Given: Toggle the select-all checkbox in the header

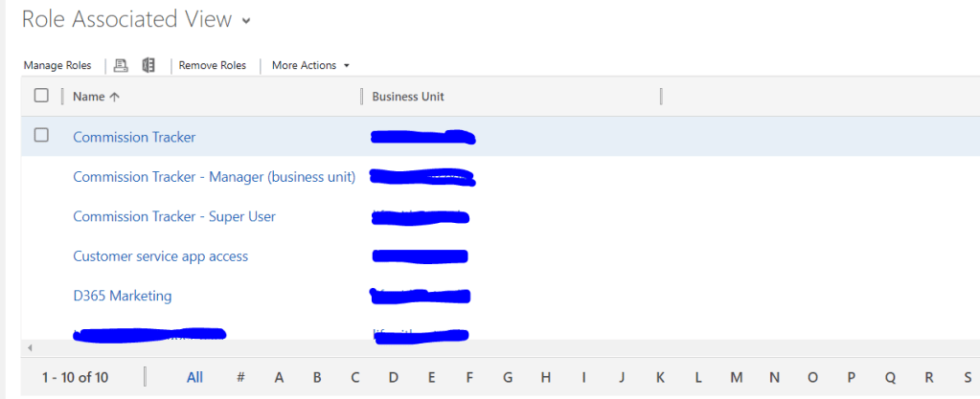Looking at the screenshot, I should (41, 96).
